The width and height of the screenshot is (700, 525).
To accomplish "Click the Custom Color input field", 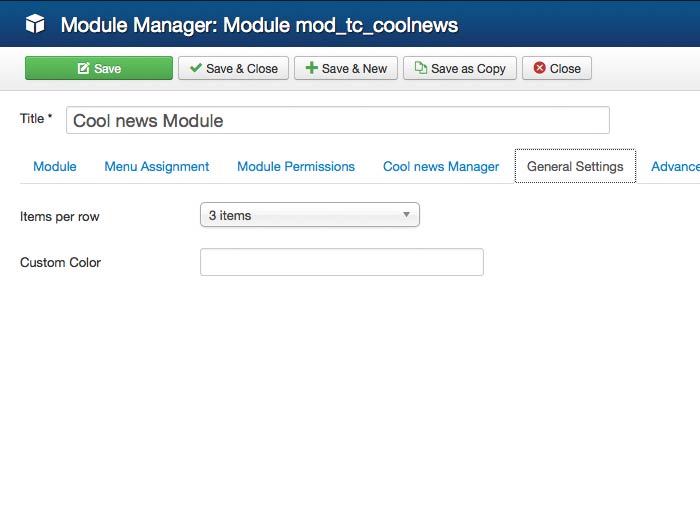I will tap(342, 262).
